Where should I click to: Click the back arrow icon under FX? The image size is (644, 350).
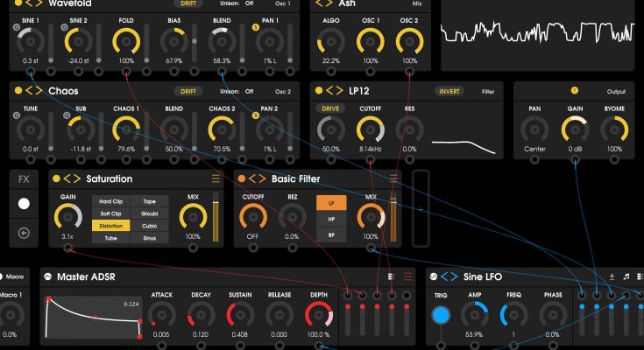[x=24, y=234]
